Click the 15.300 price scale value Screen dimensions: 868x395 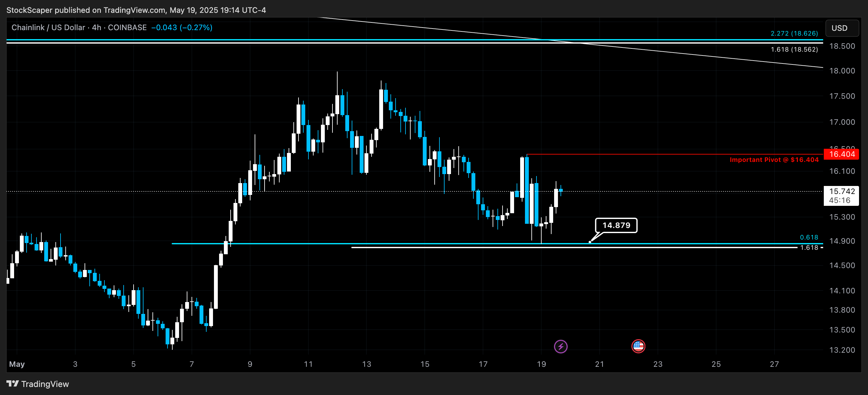pyautogui.click(x=842, y=217)
